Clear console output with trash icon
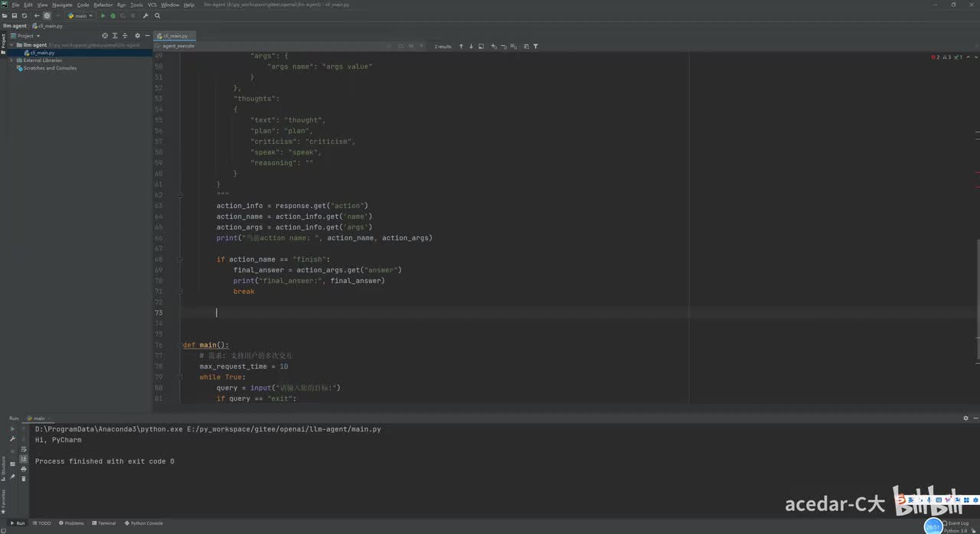 click(x=24, y=479)
